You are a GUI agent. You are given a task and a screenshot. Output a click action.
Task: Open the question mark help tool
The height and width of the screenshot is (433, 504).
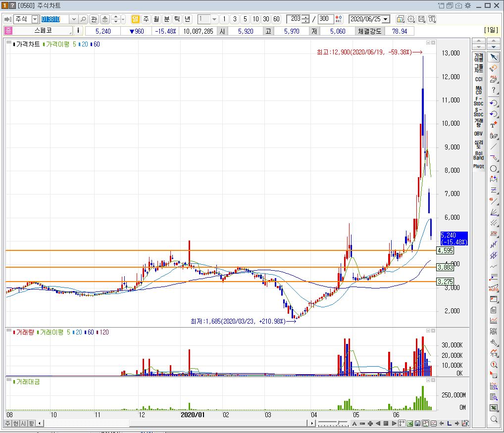point(494,90)
